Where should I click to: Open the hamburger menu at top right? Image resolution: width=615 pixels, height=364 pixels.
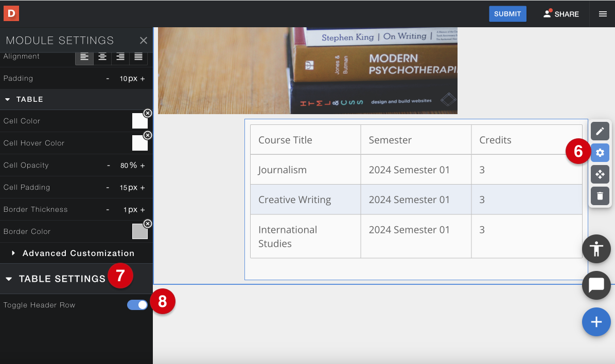pyautogui.click(x=602, y=14)
